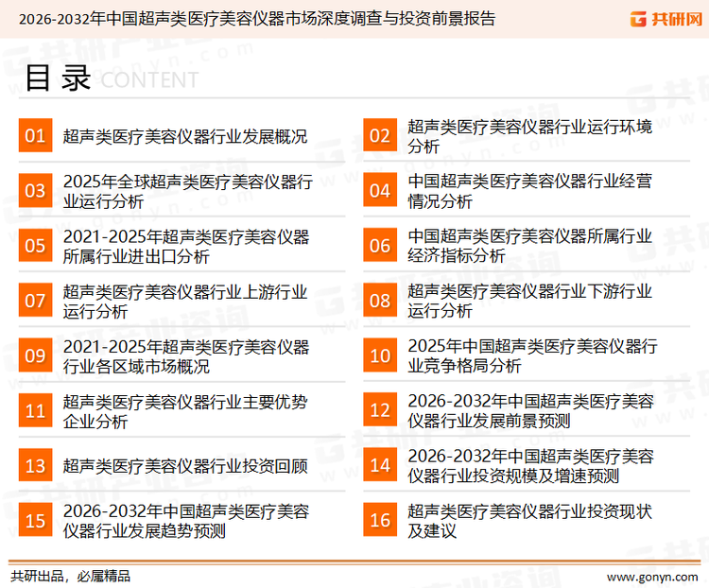Viewport: 709px width, 588px height.
Task: Open 超声类医疗美容仪器行业投资回顾 chapter
Action: 184,465
